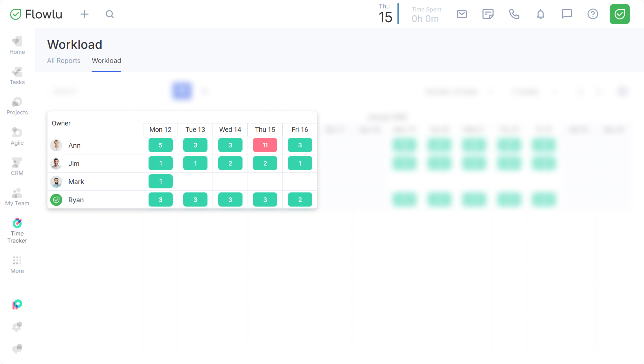Screen dimensions: 644x364
Task: Go to Projects in sidebar
Action: tap(17, 106)
